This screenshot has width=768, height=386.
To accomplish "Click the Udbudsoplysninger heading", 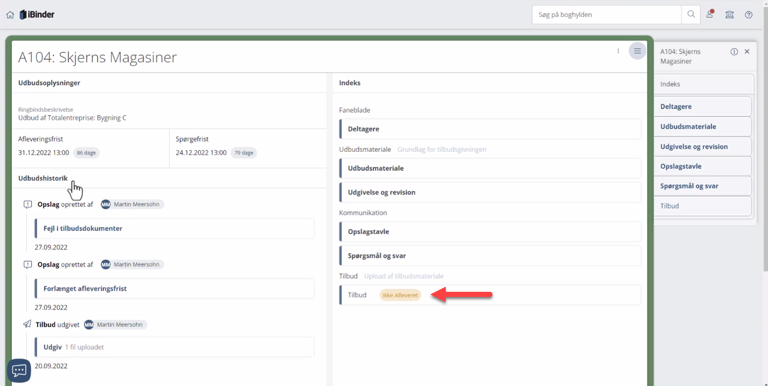I will (49, 83).
